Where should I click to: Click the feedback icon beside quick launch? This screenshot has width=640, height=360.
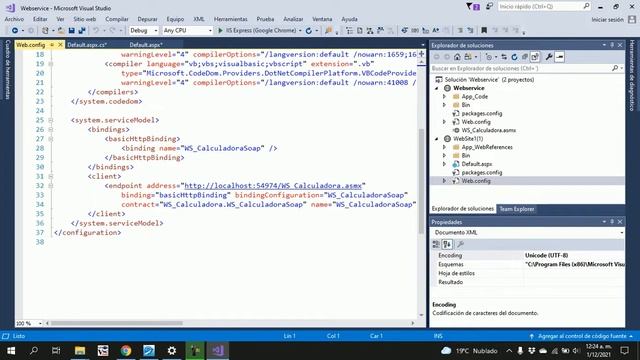click(x=489, y=7)
